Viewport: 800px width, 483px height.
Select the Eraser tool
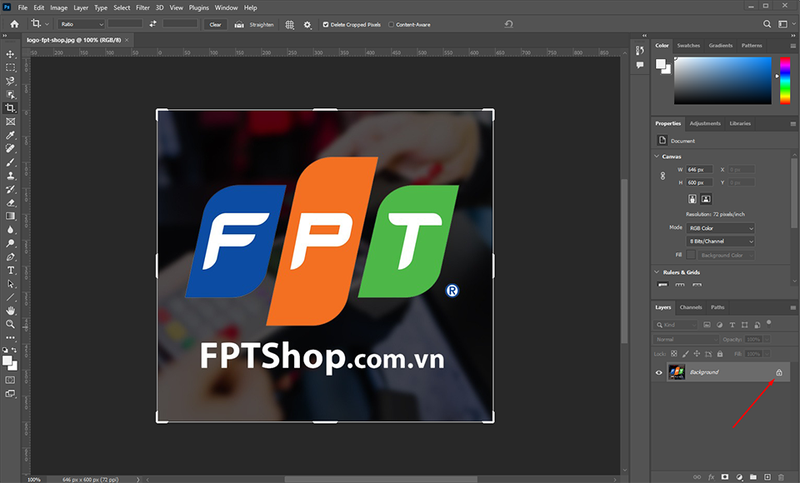coord(10,202)
